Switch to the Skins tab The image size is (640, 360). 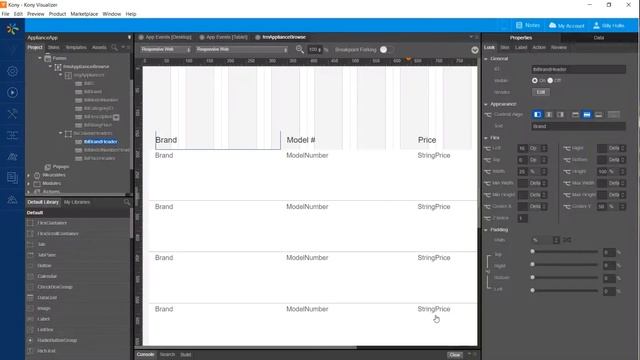53,47
